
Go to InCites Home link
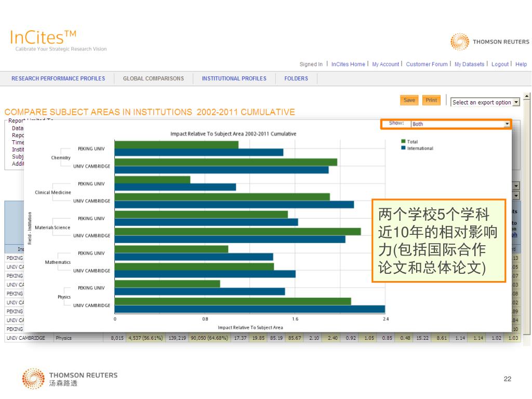click(x=348, y=64)
